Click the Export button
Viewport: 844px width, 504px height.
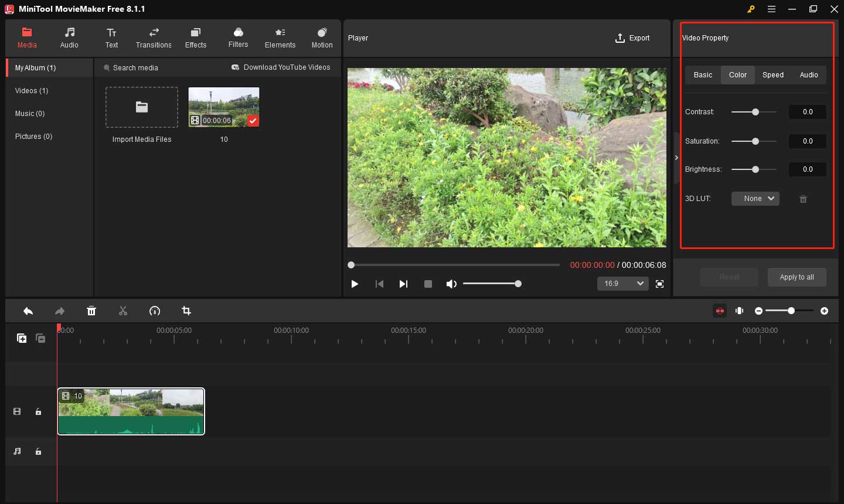click(632, 38)
